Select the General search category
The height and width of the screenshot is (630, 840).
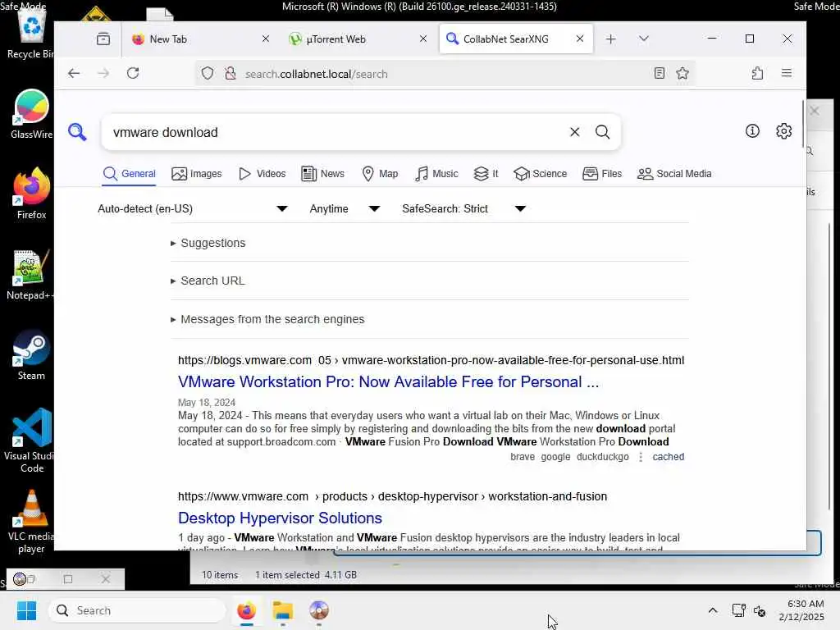[x=129, y=174]
